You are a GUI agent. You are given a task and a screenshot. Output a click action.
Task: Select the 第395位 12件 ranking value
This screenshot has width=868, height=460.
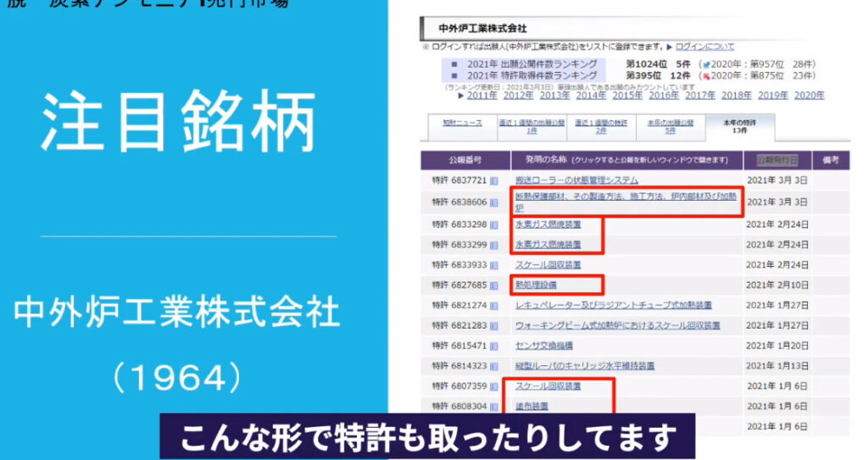(658, 75)
